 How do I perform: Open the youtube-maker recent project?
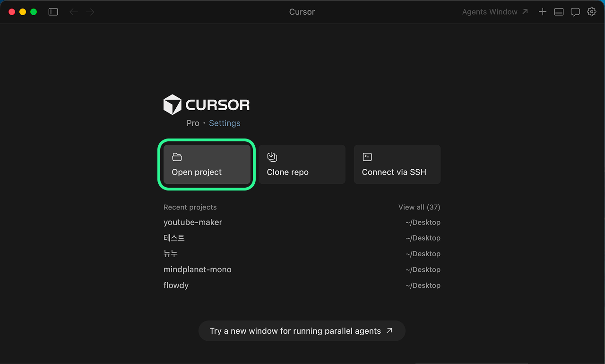point(302,222)
